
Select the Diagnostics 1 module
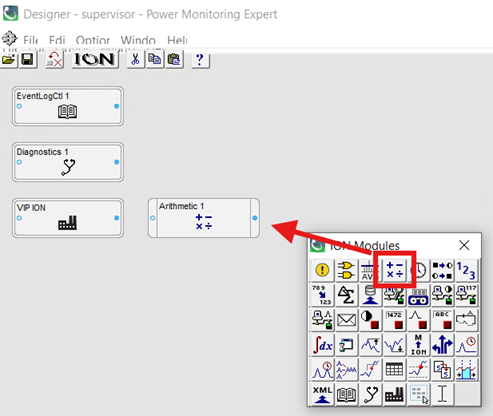click(68, 162)
